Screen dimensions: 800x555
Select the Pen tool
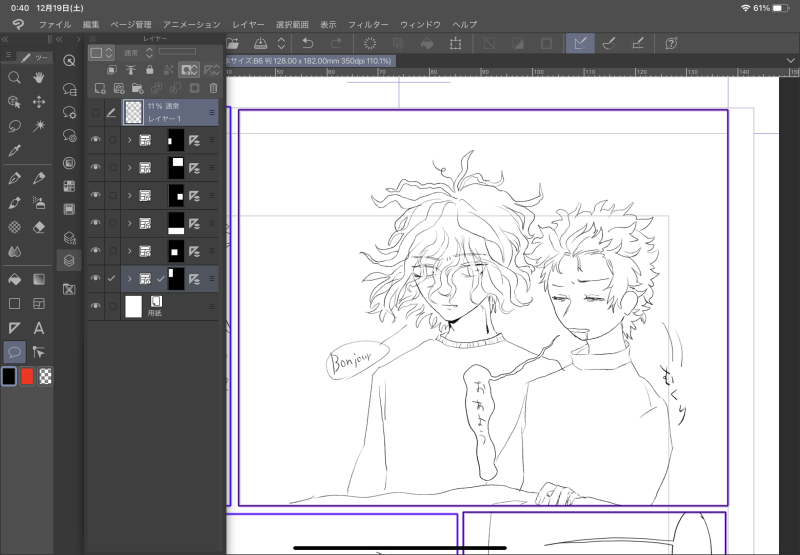tap(14, 178)
